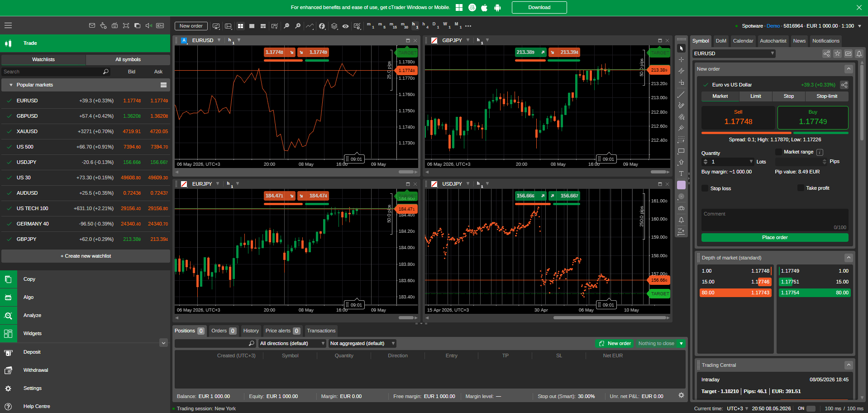Select D1 timeframe in top toolbar
The image size is (868, 413).
(435, 25)
